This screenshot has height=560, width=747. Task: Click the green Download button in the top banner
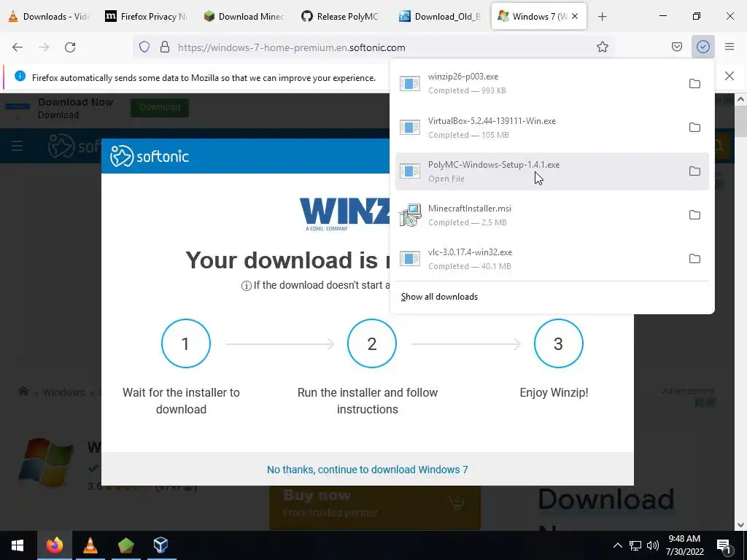point(160,107)
